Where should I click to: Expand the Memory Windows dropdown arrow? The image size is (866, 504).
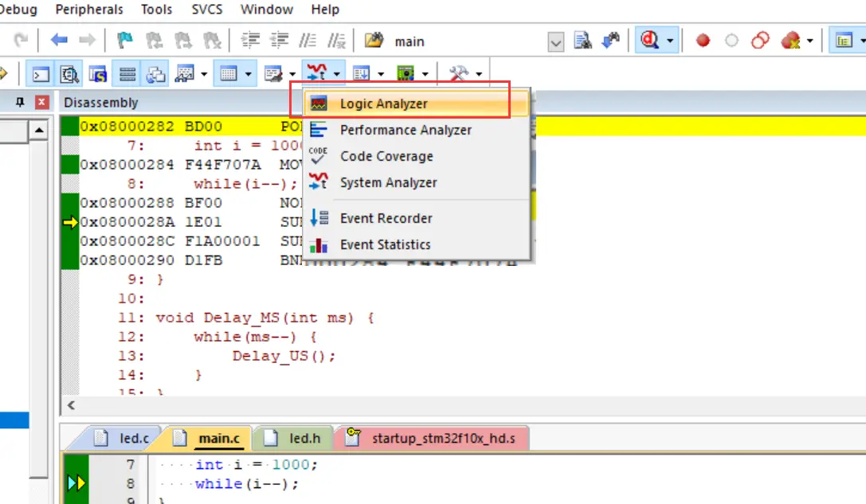[x=249, y=74]
